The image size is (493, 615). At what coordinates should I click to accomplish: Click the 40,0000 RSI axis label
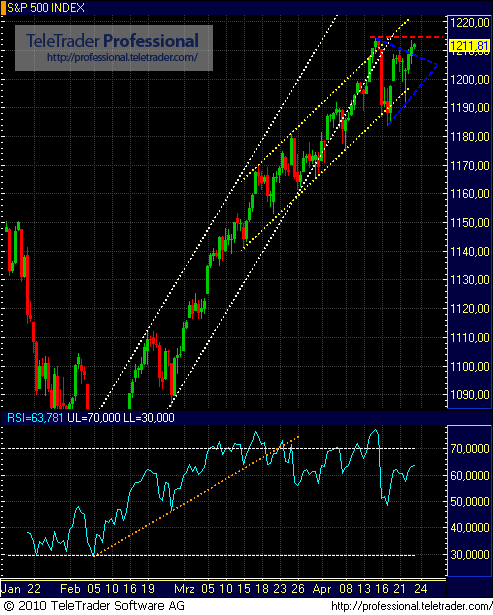[469, 528]
